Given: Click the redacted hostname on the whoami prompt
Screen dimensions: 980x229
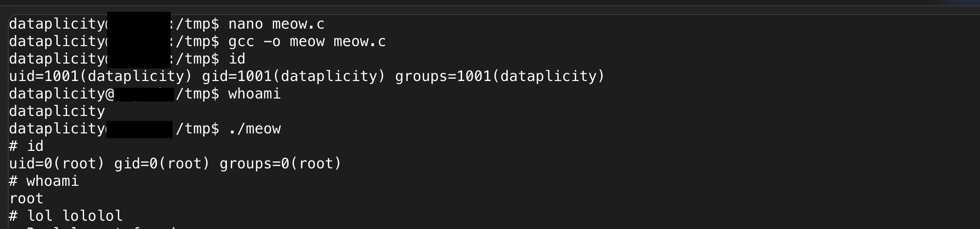Looking at the screenshot, I should pyautogui.click(x=145, y=94).
